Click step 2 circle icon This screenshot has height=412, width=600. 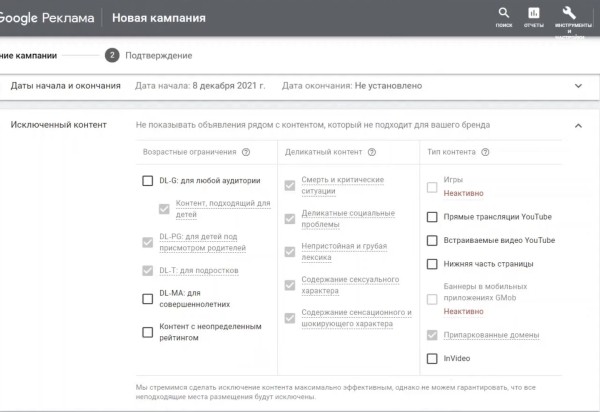[x=112, y=55]
